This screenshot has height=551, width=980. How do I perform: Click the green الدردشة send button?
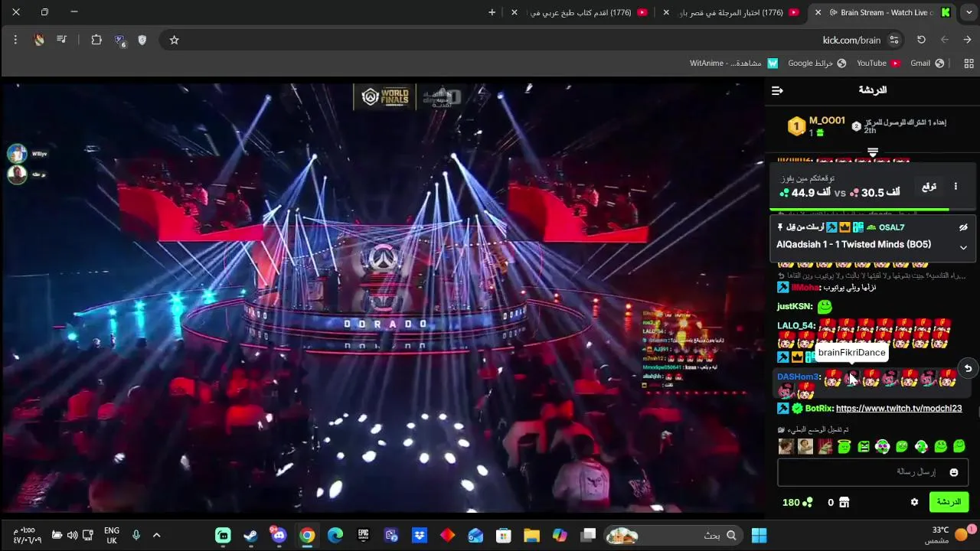948,502
